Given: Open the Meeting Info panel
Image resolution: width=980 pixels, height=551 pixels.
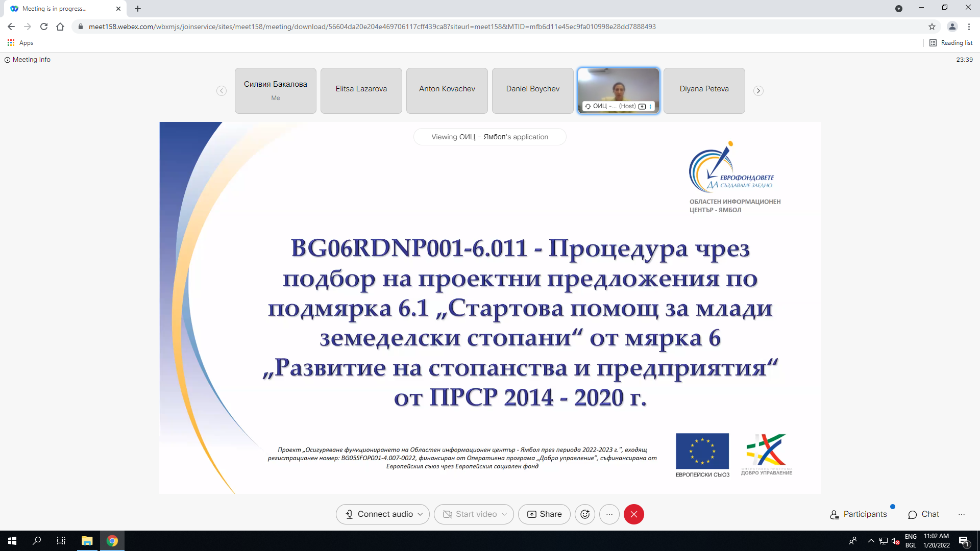Looking at the screenshot, I should (28, 60).
